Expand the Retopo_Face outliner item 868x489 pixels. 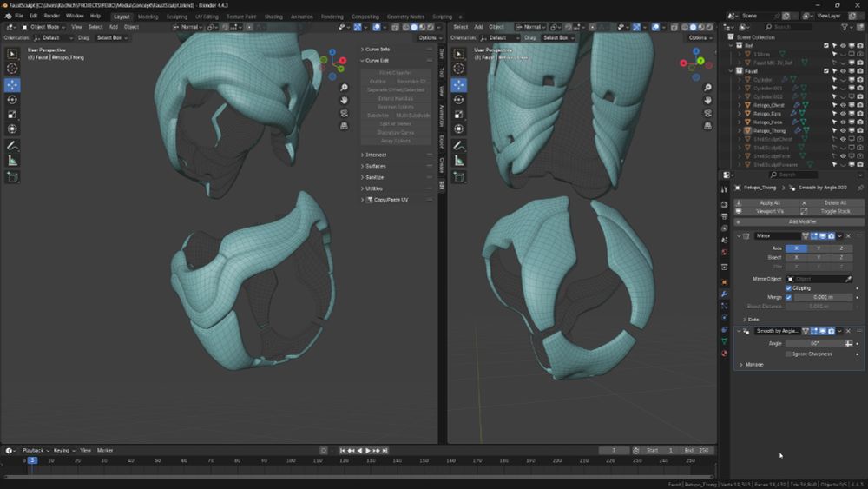point(740,122)
